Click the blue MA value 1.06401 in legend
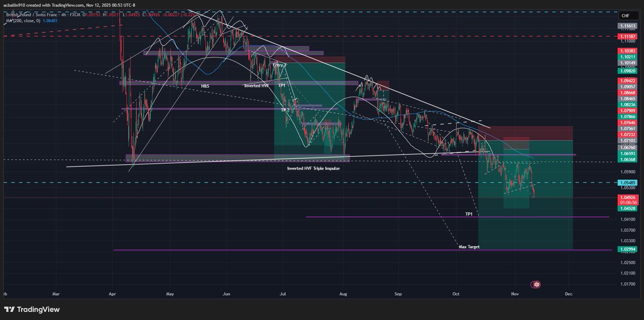 click(x=50, y=20)
